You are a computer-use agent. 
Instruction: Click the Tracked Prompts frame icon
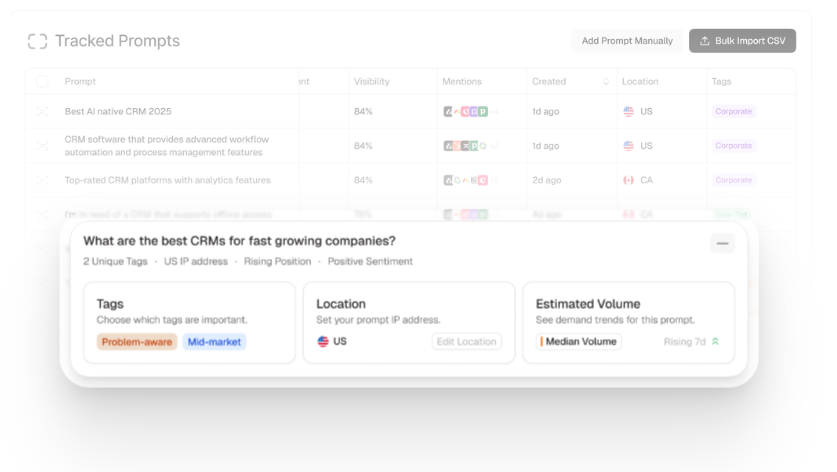pyautogui.click(x=37, y=41)
